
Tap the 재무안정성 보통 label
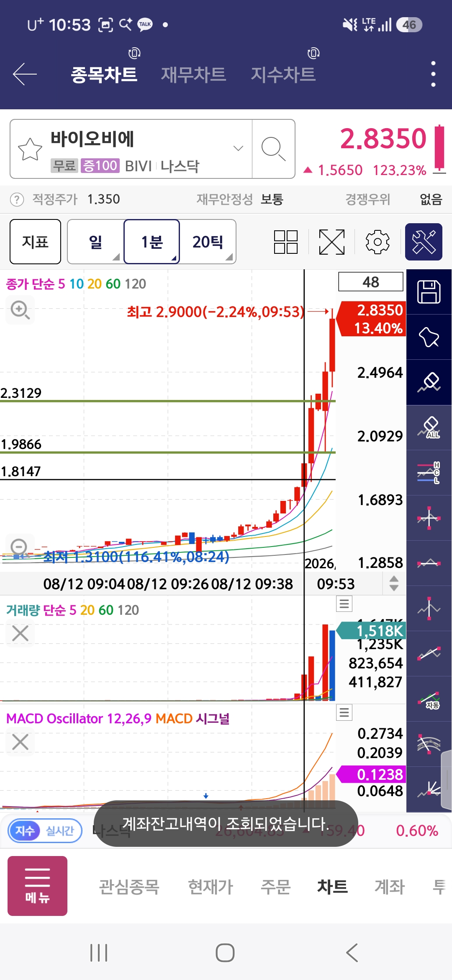pos(240,199)
